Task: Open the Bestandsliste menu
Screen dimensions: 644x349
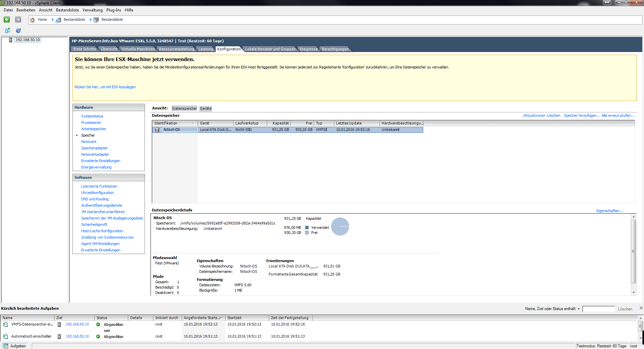Action: [67, 10]
